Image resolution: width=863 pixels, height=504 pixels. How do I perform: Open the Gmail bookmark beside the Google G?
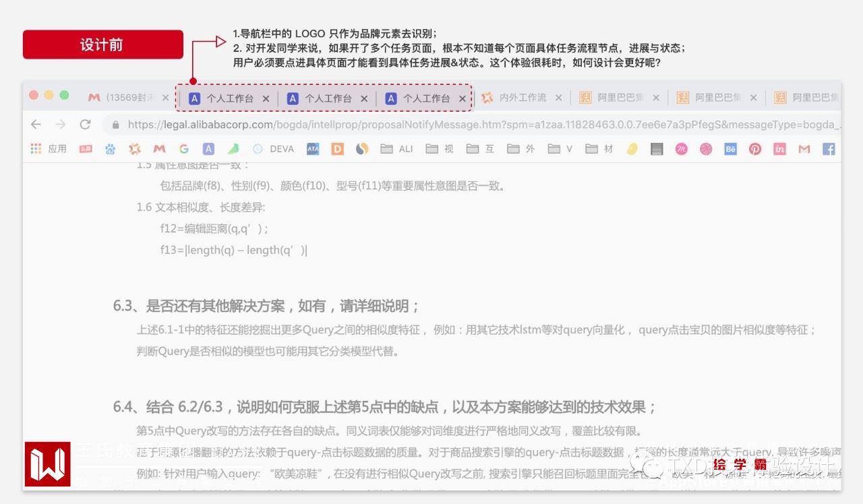(x=159, y=149)
